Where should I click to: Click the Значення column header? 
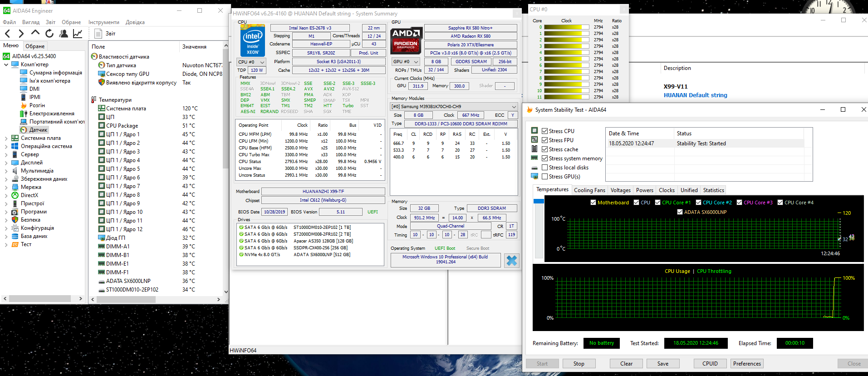(194, 47)
